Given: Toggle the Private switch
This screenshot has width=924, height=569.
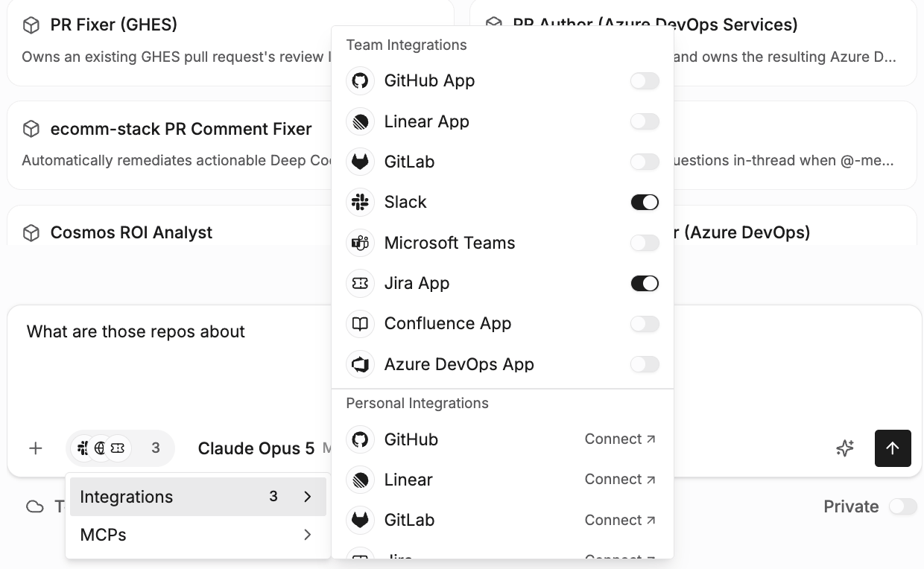Looking at the screenshot, I should pos(902,506).
